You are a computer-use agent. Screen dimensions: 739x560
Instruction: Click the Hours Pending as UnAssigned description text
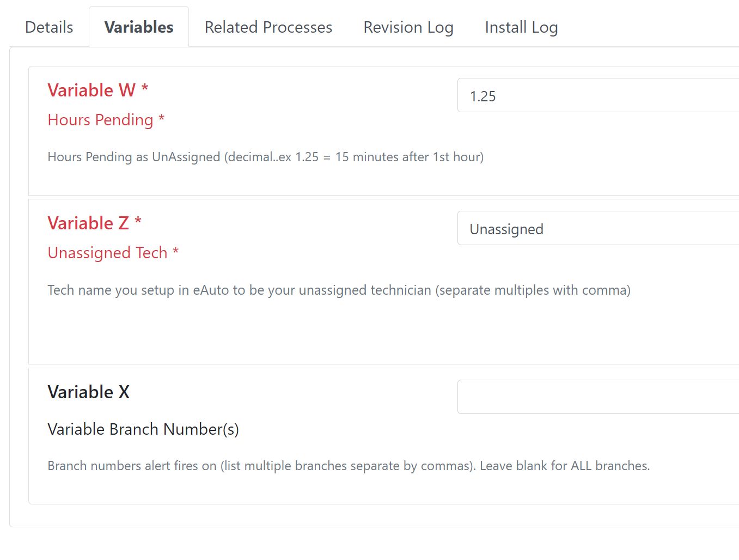[x=266, y=157]
